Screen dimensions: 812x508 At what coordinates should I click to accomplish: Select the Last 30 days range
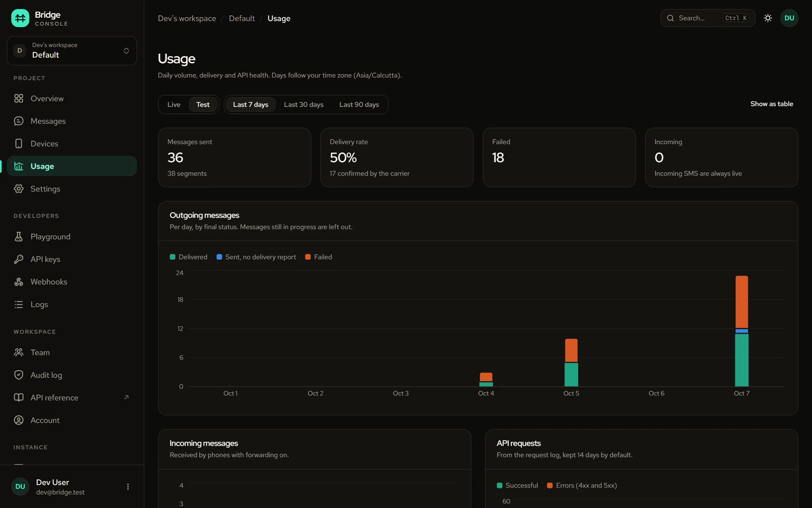click(x=304, y=105)
